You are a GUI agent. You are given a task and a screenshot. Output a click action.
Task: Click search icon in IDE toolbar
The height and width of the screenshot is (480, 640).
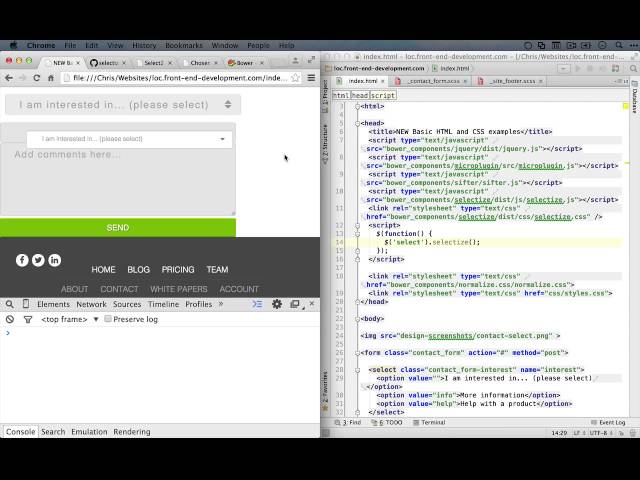coord(633,69)
